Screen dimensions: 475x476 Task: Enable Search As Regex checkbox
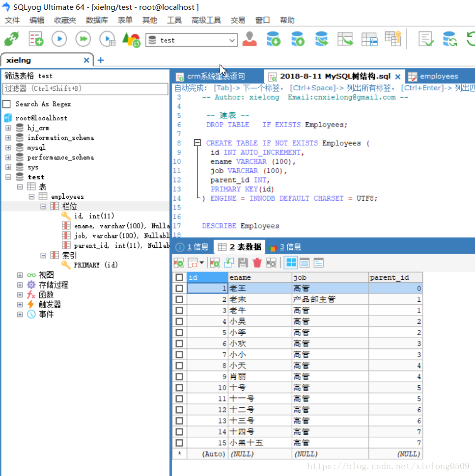coord(7,104)
